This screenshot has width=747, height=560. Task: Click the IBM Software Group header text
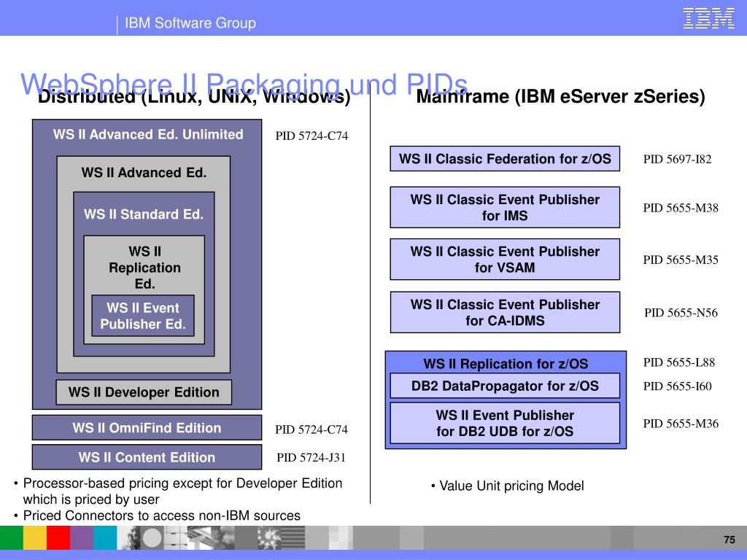point(190,23)
